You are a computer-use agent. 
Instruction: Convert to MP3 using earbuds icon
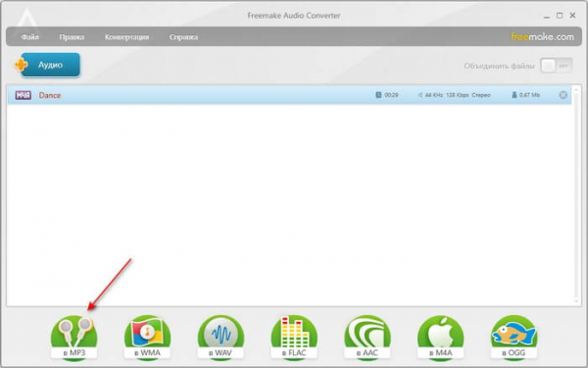[73, 338]
